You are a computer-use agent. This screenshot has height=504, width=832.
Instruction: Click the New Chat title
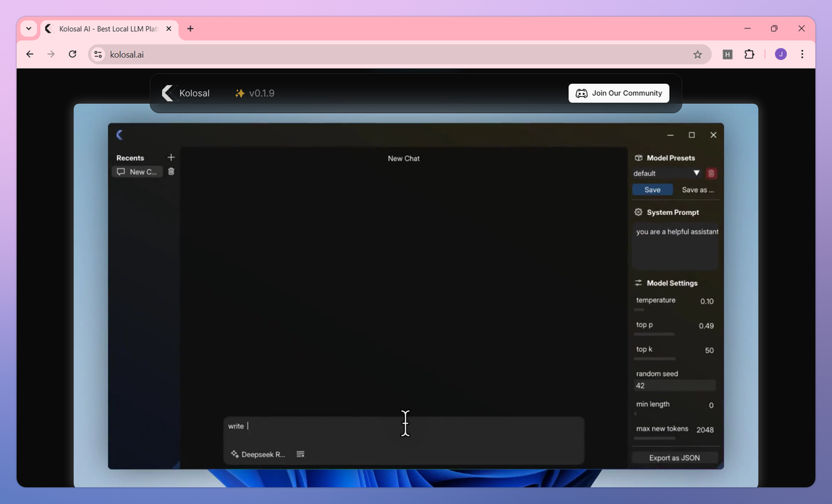click(x=404, y=159)
